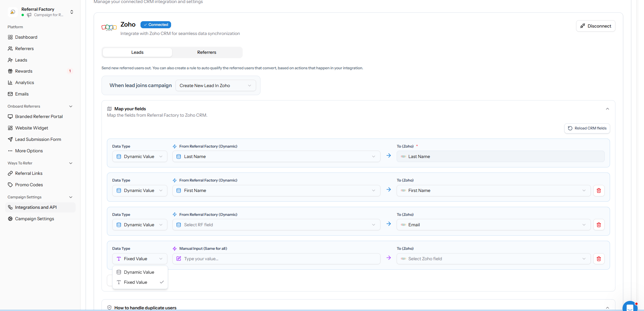Click the shield icon for duplicate users
Image resolution: width=644 pixels, height=311 pixels.
pos(109,308)
